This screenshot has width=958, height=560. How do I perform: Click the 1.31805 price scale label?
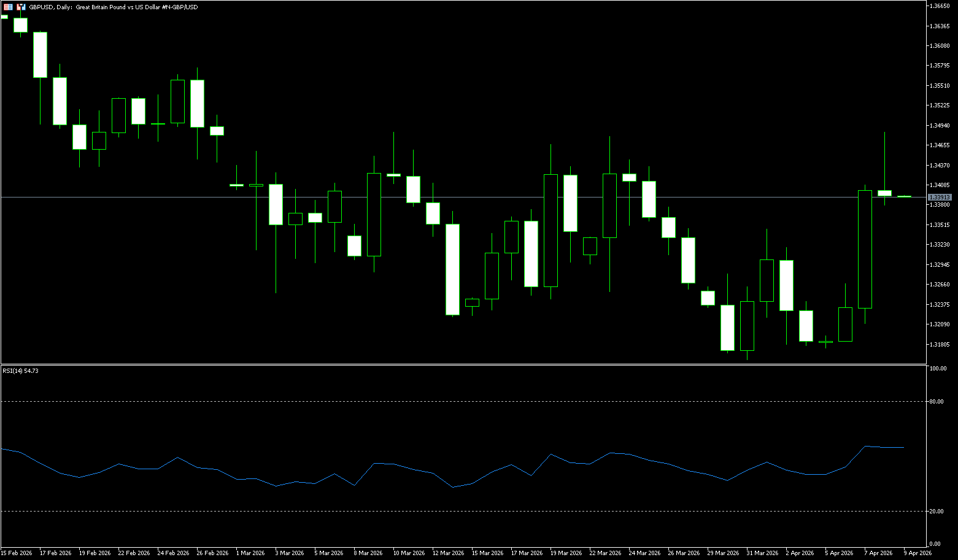click(x=940, y=344)
